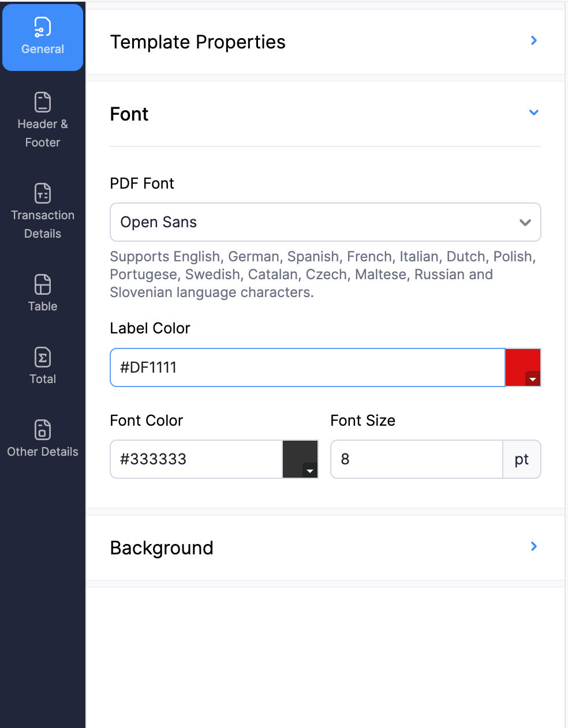Select the currently chosen Open Sans font

click(158, 222)
